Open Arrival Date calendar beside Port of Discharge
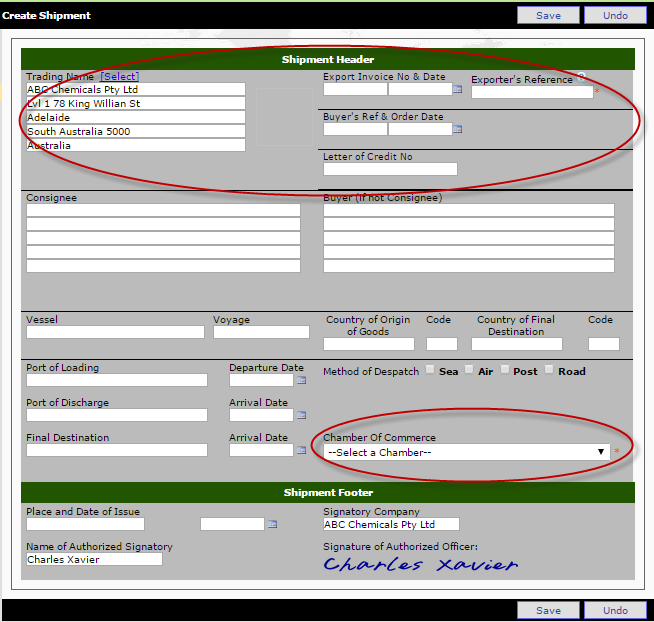Image resolution: width=654 pixels, height=622 pixels. click(x=301, y=415)
